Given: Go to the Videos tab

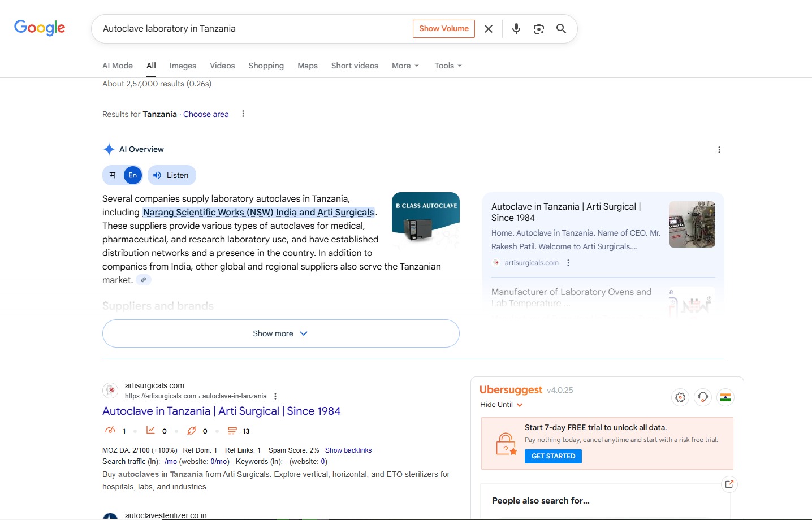Looking at the screenshot, I should pos(222,66).
